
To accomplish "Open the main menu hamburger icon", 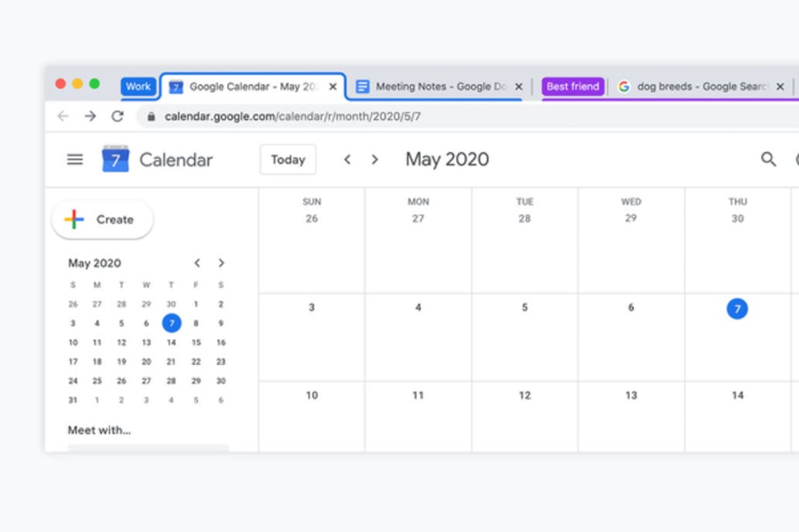I will [x=75, y=159].
